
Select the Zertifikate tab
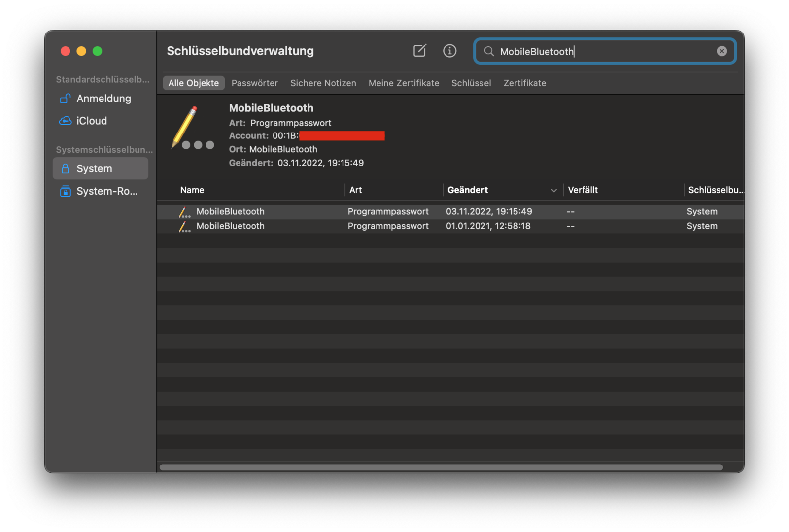tap(524, 83)
